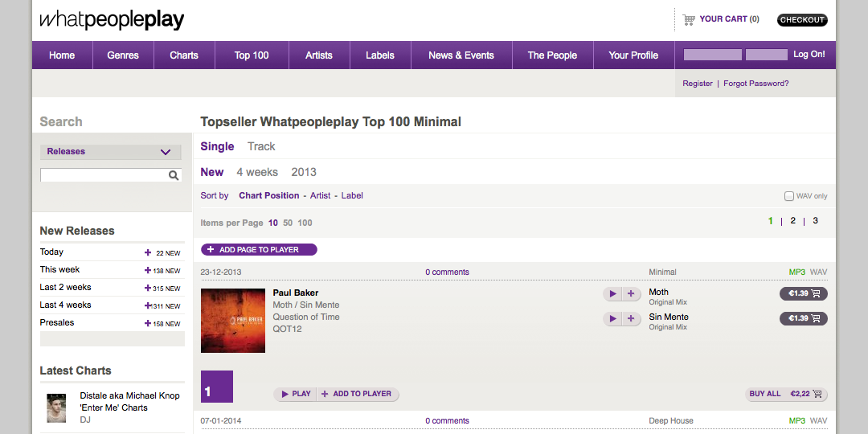Click plus icon next to Last 2 weeks
Screen dimensions: 868x434
148,288
